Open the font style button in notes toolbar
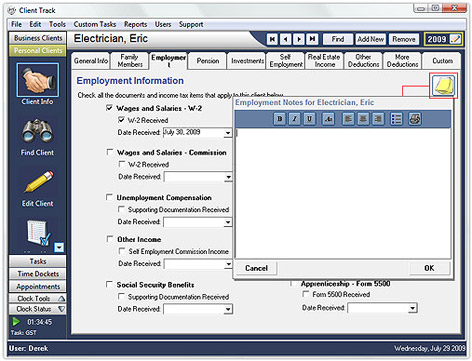This screenshot has height=361, width=472. [x=328, y=119]
